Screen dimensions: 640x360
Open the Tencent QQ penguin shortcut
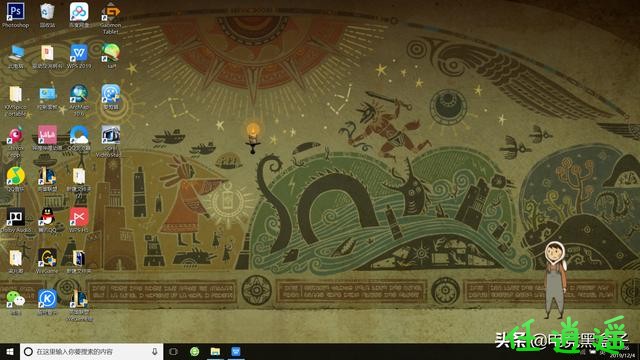pyautogui.click(x=47, y=220)
